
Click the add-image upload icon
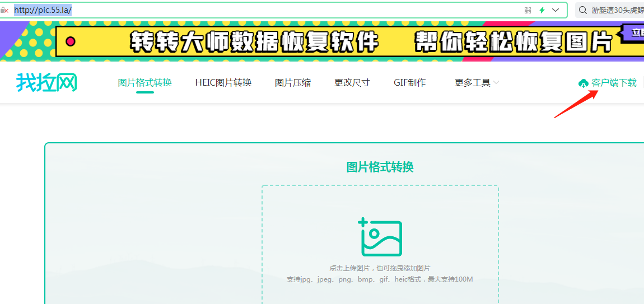tap(380, 237)
